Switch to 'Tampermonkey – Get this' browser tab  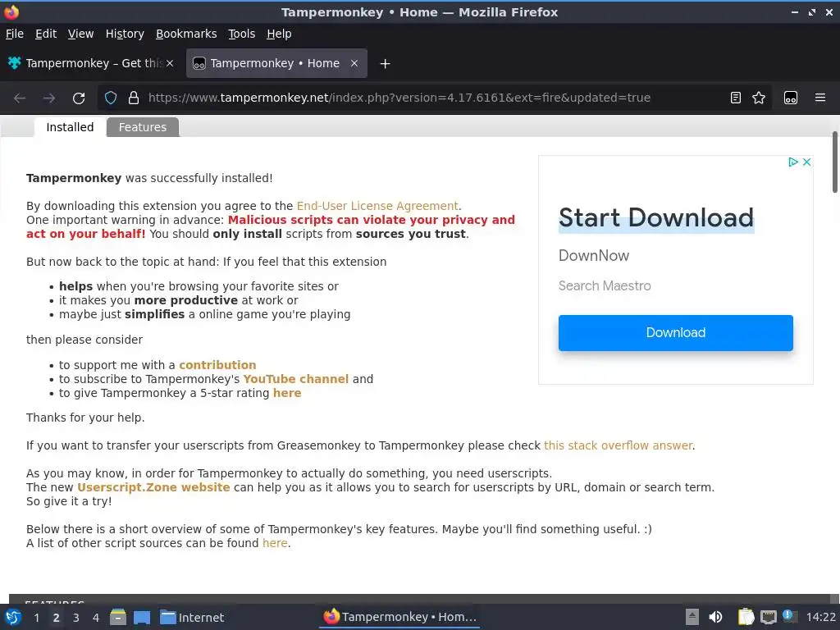click(x=91, y=63)
